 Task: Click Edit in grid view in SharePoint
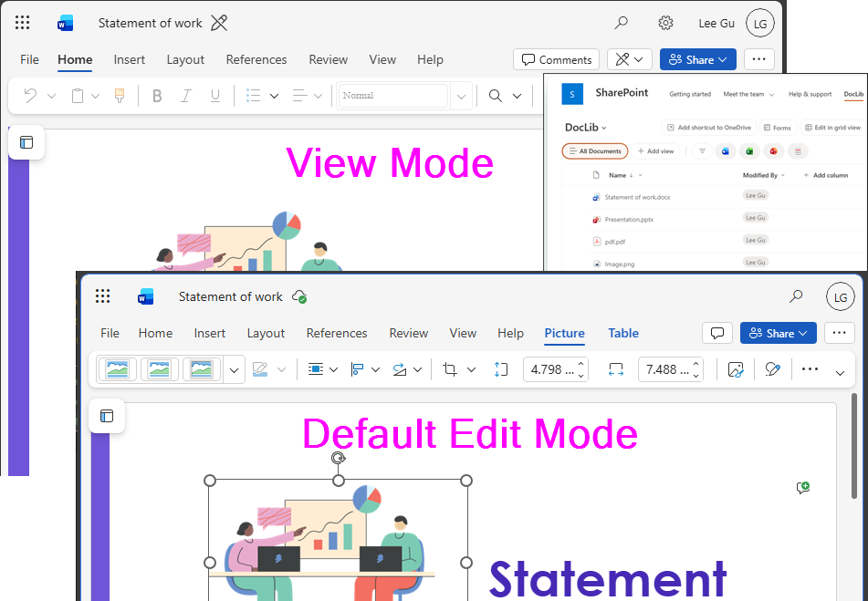pos(833,128)
